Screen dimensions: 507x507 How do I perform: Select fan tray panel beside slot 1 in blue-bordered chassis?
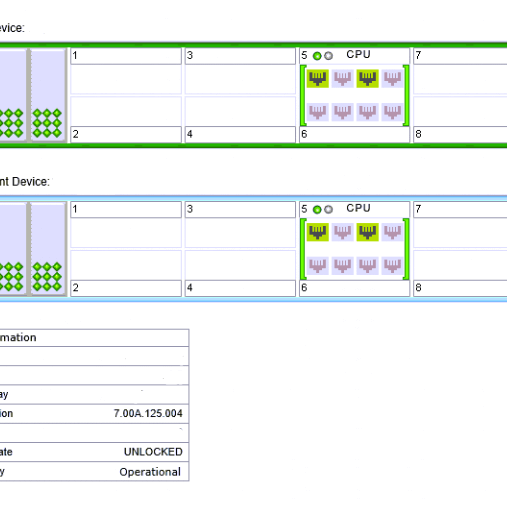pos(48,249)
